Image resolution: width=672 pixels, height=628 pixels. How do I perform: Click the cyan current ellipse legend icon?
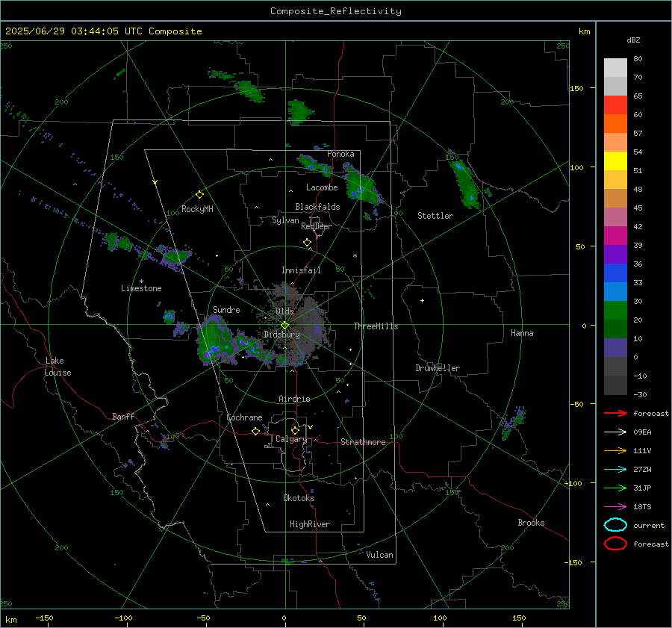click(615, 525)
